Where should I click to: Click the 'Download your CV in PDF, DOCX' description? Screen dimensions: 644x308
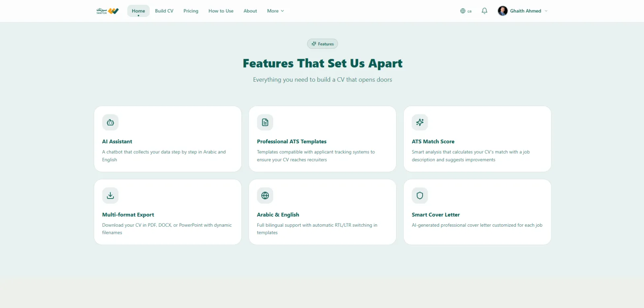167,229
